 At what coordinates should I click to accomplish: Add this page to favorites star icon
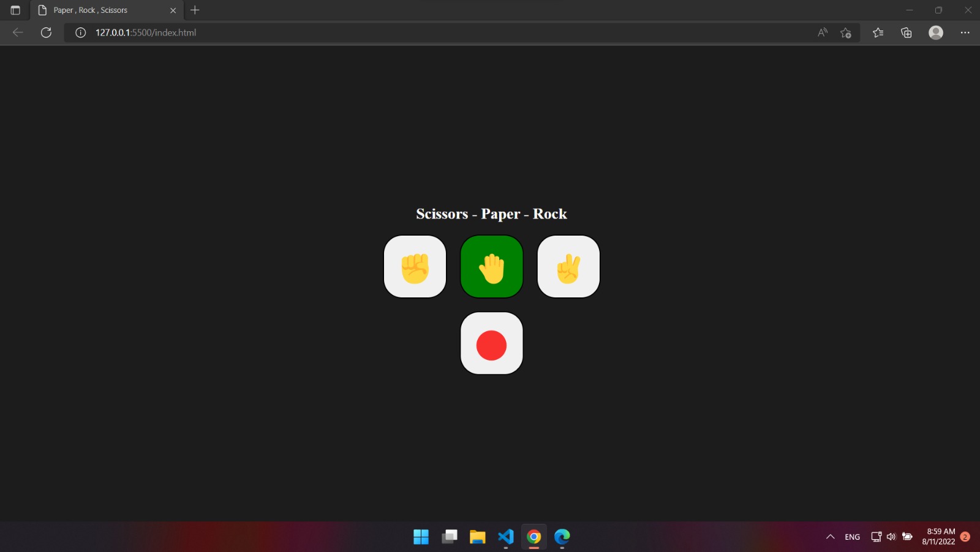click(846, 32)
